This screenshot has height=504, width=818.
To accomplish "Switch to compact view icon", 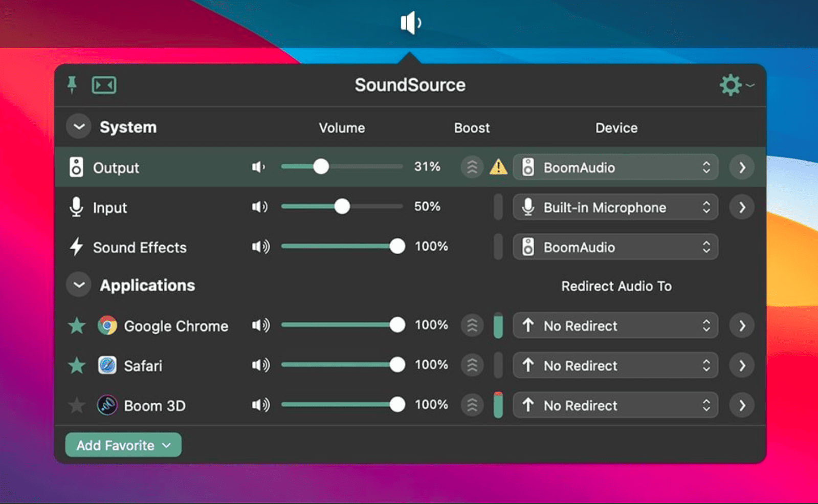I will (x=104, y=85).
